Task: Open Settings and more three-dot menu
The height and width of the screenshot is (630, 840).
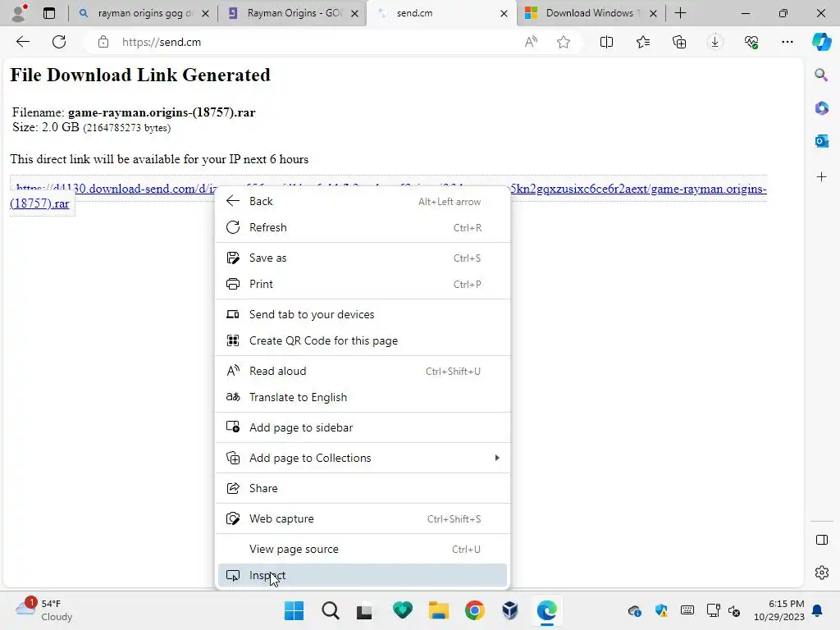Action: (x=787, y=42)
